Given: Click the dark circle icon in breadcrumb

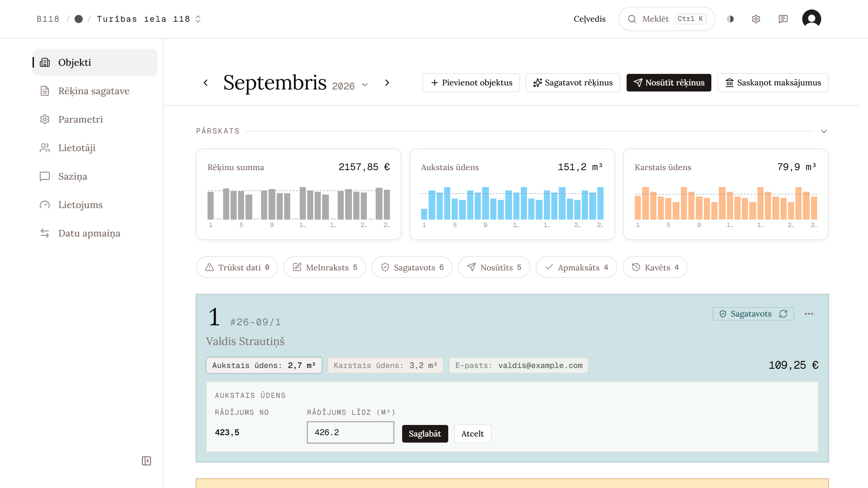Looking at the screenshot, I should click(x=79, y=19).
